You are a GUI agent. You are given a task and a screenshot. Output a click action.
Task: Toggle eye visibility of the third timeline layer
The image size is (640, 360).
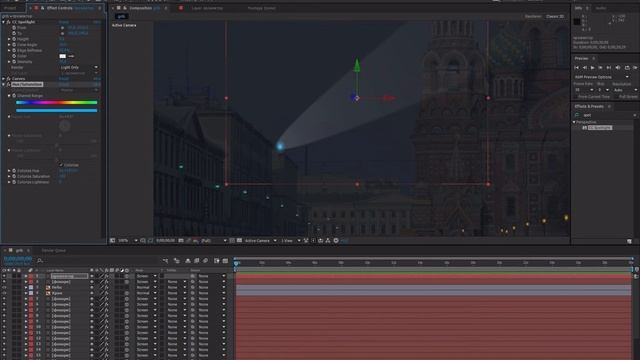pos(4,288)
